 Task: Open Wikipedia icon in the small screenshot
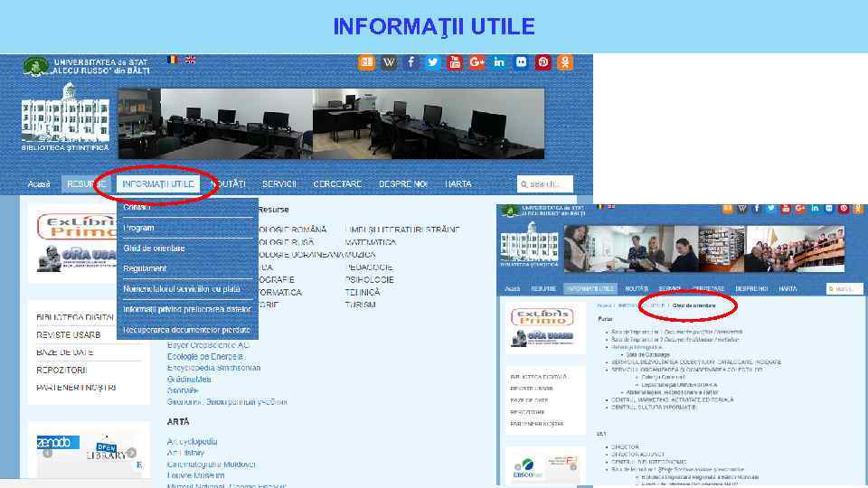(741, 209)
